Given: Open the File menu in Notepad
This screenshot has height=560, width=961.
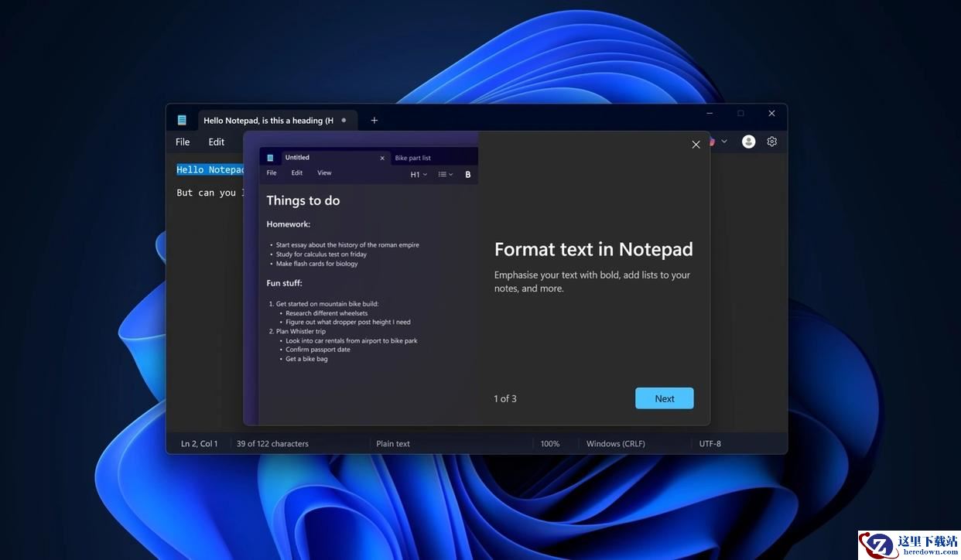Looking at the screenshot, I should 183,142.
